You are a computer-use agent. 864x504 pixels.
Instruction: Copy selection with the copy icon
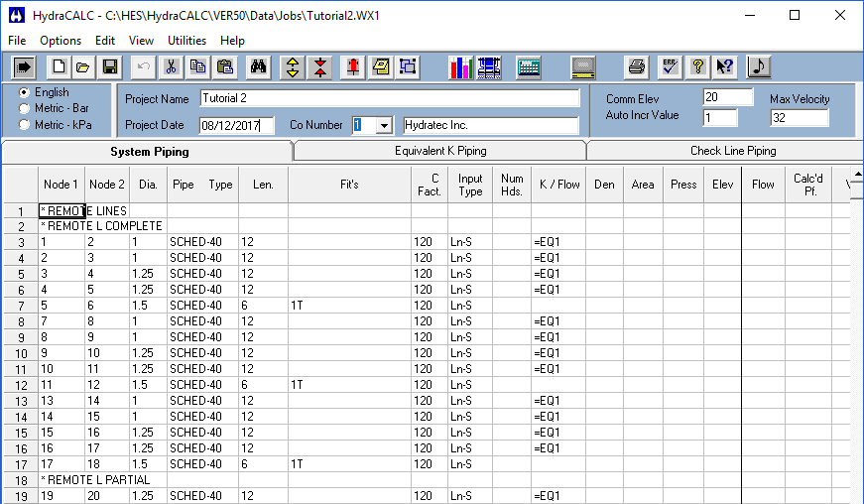pos(197,67)
